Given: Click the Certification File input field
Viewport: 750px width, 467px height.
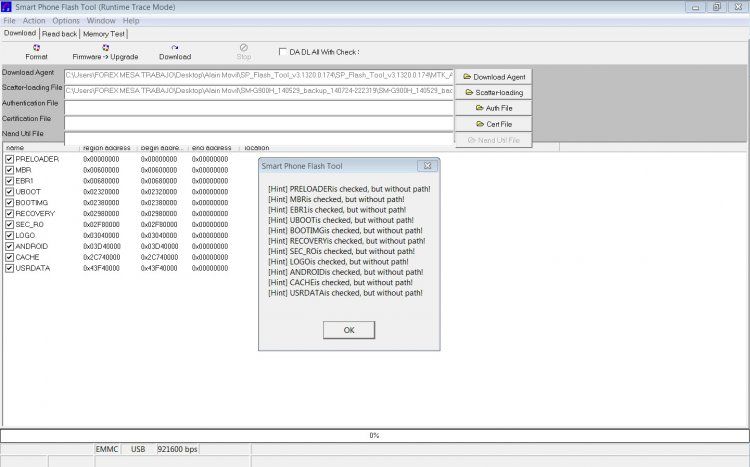Looking at the screenshot, I should 259,123.
